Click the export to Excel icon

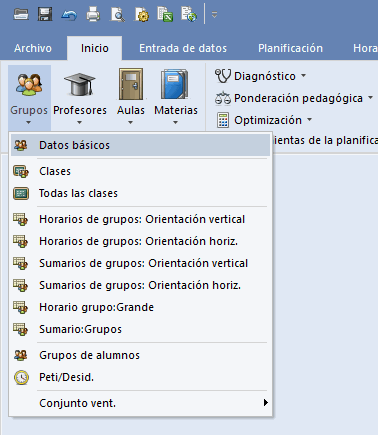166,14
